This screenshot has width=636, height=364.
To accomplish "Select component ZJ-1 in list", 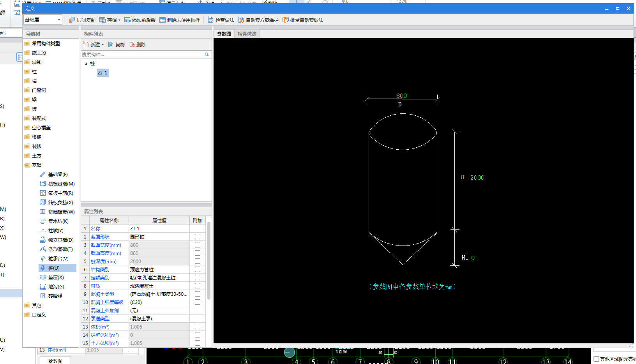I will click(102, 73).
